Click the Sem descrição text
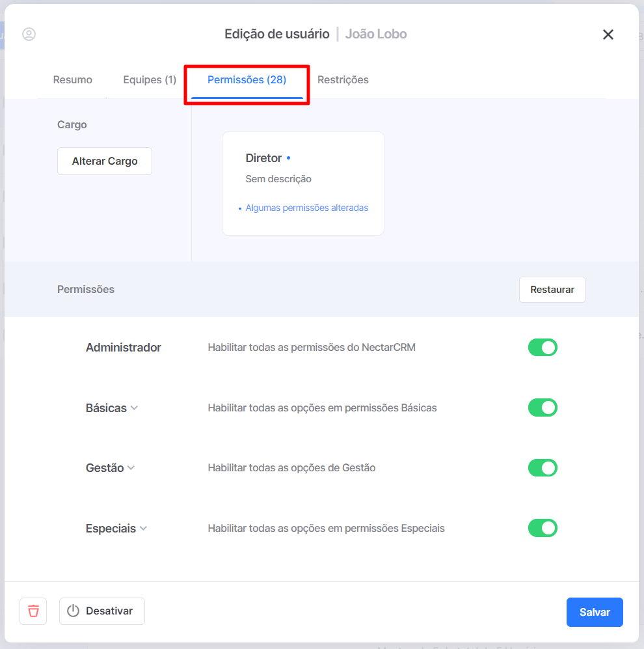 point(278,179)
